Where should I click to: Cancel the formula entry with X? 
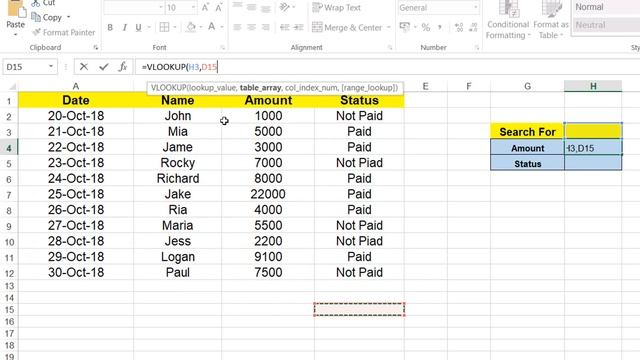[84, 67]
